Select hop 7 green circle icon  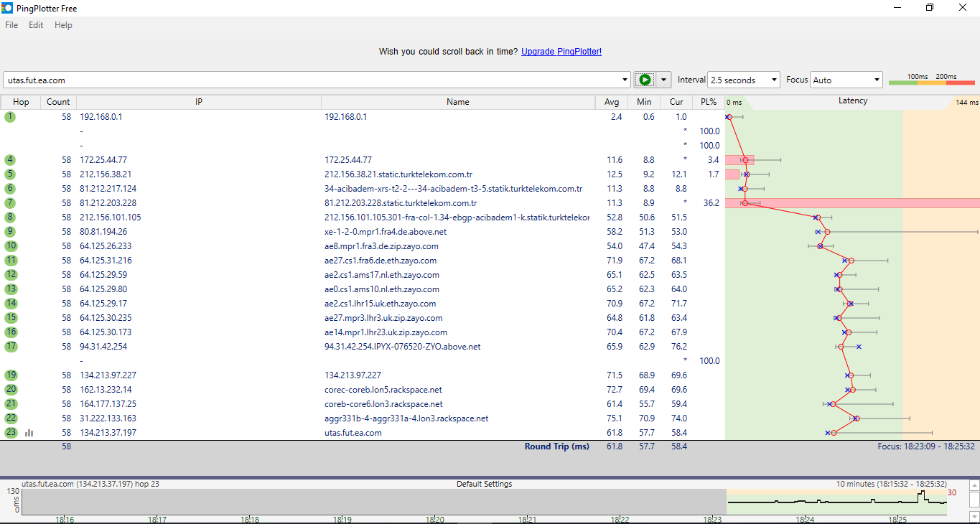click(10, 203)
